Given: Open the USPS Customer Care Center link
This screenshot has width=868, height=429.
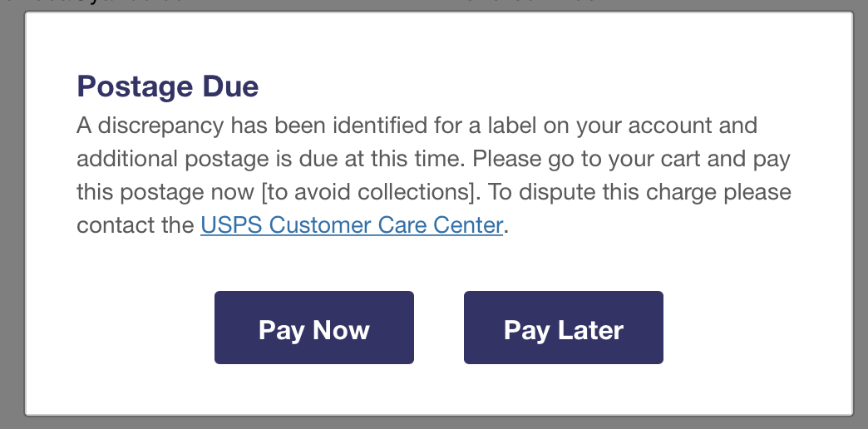Looking at the screenshot, I should pos(352,225).
